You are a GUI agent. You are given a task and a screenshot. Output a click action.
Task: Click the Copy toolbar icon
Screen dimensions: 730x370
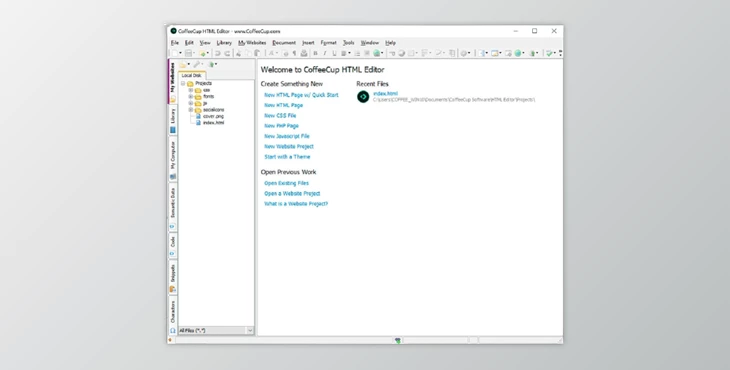248,54
